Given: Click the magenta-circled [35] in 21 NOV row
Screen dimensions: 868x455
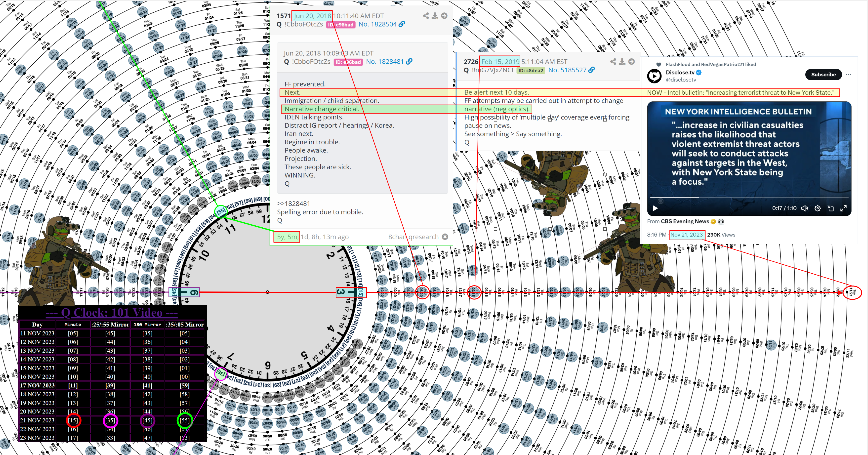Looking at the screenshot, I should (110, 420).
